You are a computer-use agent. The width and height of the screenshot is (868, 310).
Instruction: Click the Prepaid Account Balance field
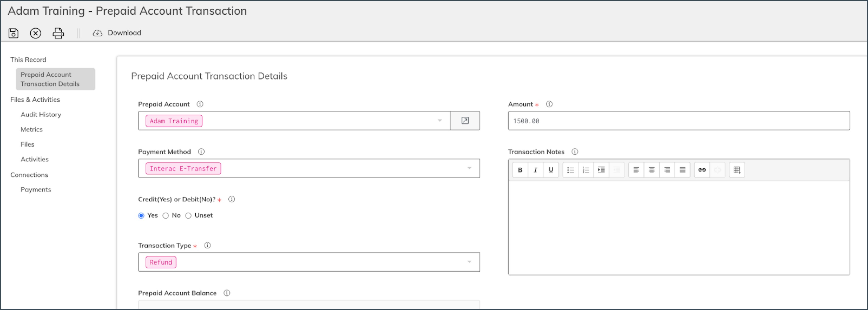pos(309,304)
